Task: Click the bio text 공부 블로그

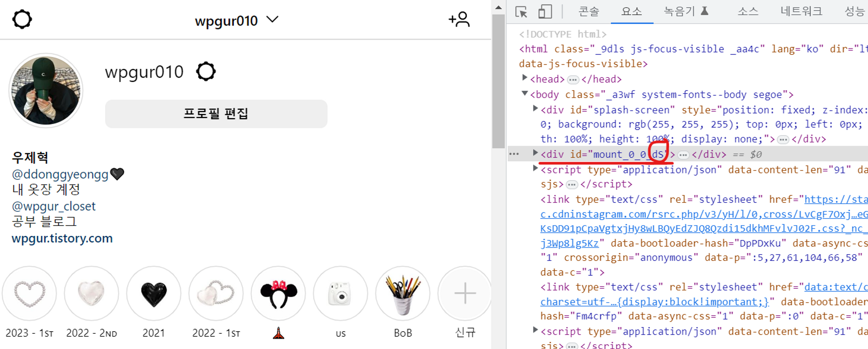Action: pos(44,222)
